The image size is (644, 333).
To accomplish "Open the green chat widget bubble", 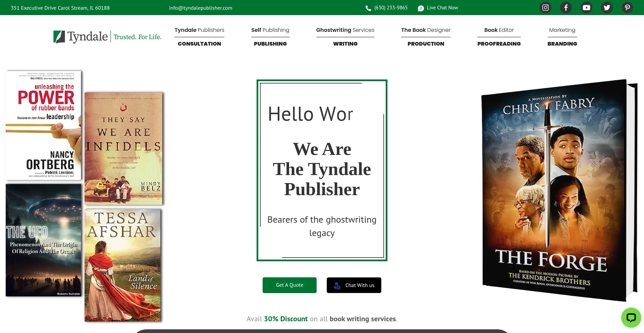I will pos(631,317).
